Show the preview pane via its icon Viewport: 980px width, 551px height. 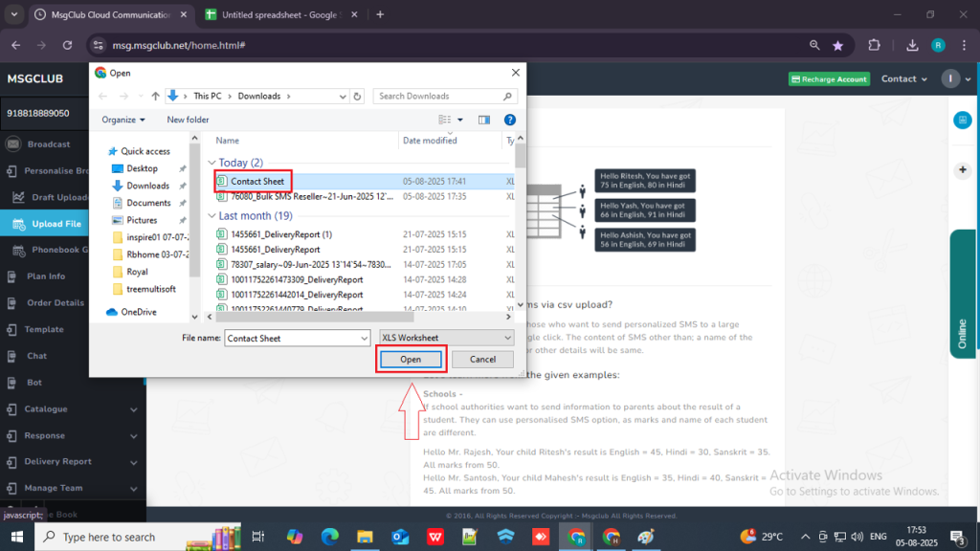point(484,120)
